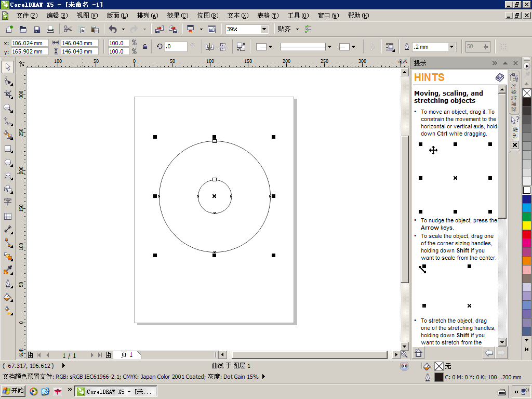
Task: Pick the yellow swatch in the color palette
Action: pos(527,225)
